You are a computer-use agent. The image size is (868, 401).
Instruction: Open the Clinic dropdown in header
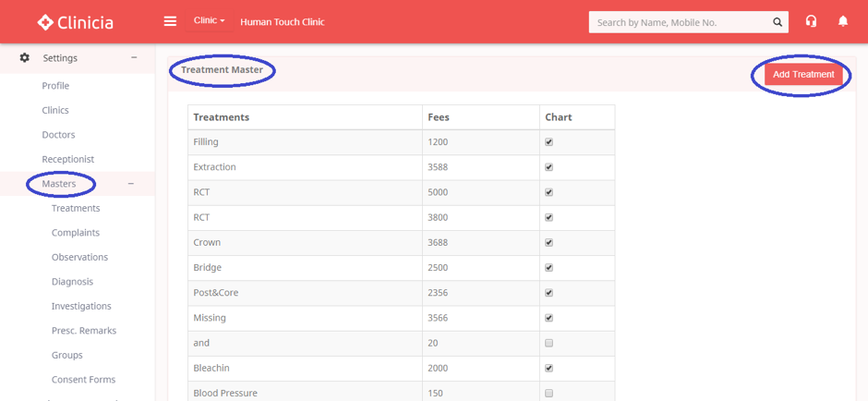click(x=209, y=21)
